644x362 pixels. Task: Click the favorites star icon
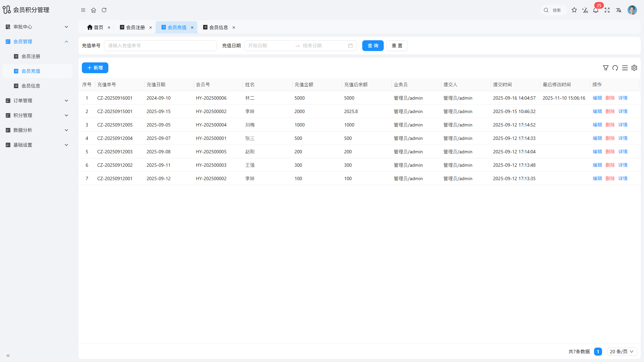[574, 10]
